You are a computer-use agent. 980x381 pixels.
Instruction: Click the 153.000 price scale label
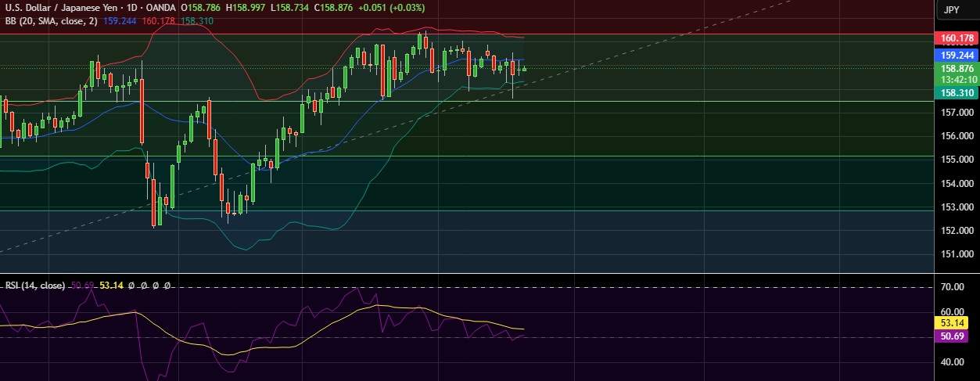point(957,207)
